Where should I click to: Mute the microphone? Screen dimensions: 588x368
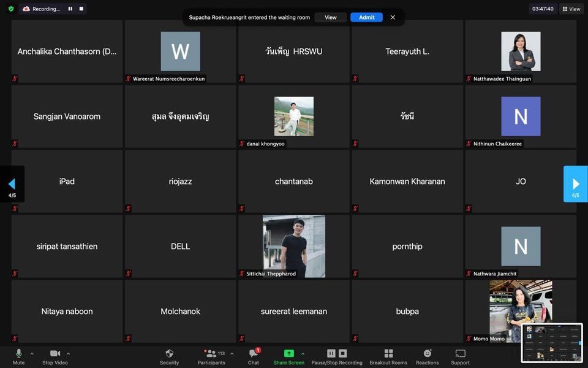tap(18, 354)
